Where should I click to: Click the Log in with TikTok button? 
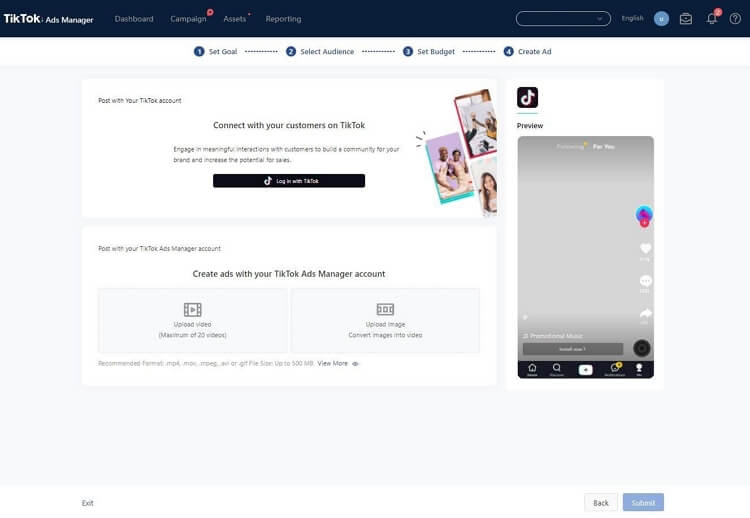[x=289, y=181]
